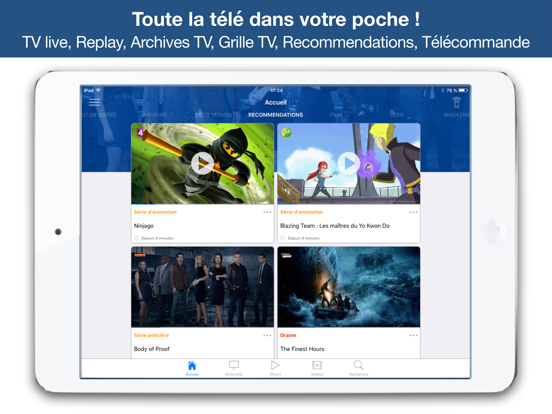Screen dimensions: 552x414
Task: Open the Recherche magnifier icon
Action: [x=358, y=365]
